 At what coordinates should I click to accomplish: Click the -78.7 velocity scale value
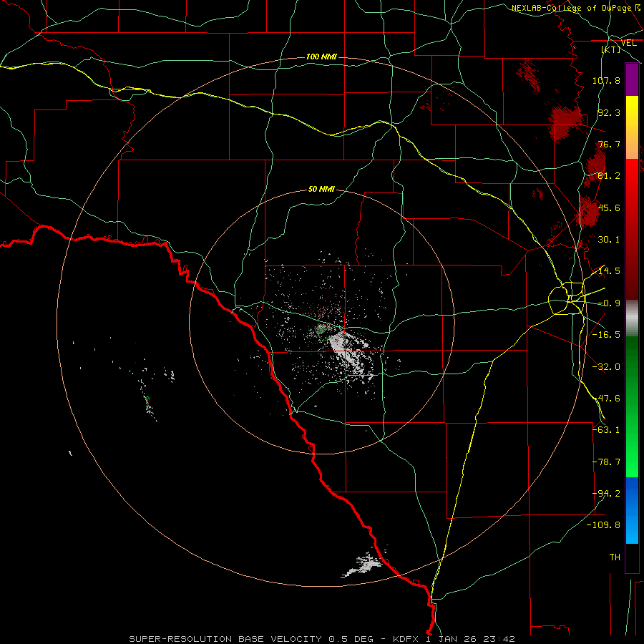(x=606, y=462)
